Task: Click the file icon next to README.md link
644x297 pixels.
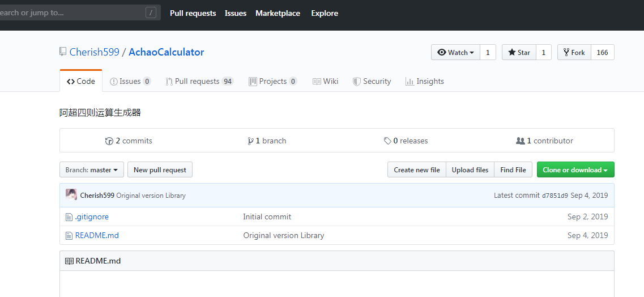Action: (69, 236)
